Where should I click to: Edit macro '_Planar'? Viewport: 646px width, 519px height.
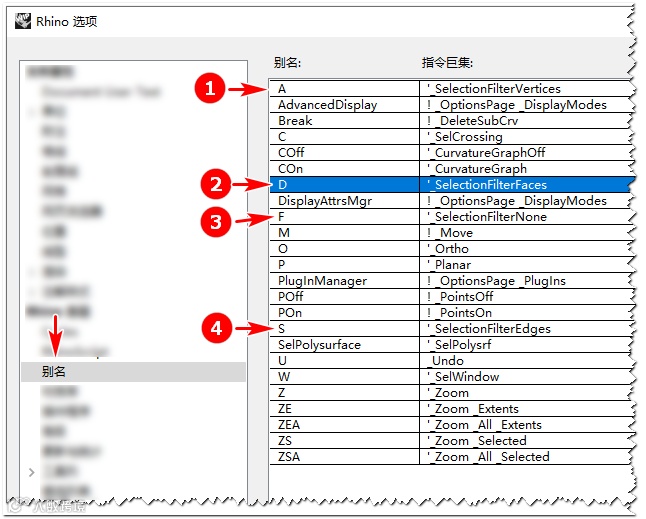tap(525, 265)
